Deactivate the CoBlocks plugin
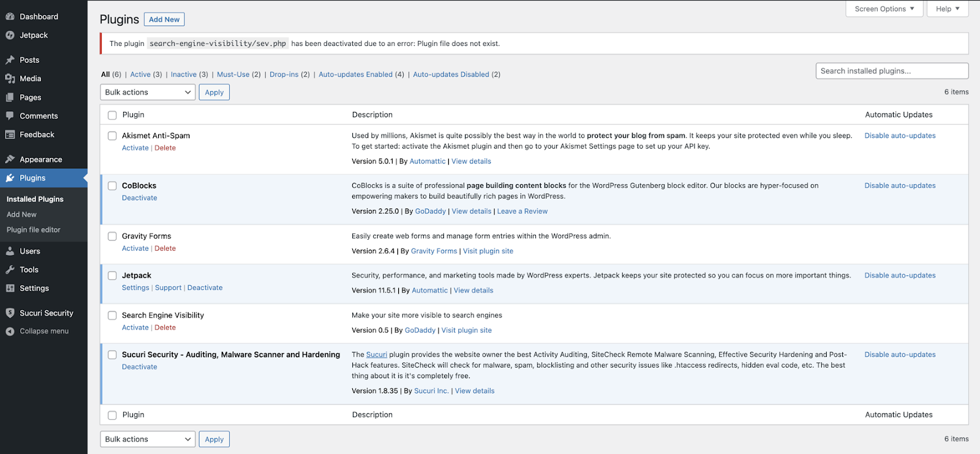Viewport: 980px width, 454px height. (x=140, y=198)
